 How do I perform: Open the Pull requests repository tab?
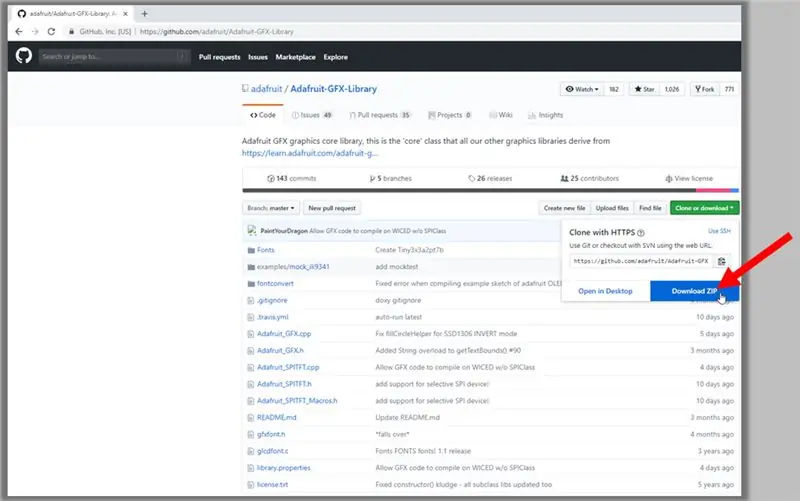click(380, 115)
